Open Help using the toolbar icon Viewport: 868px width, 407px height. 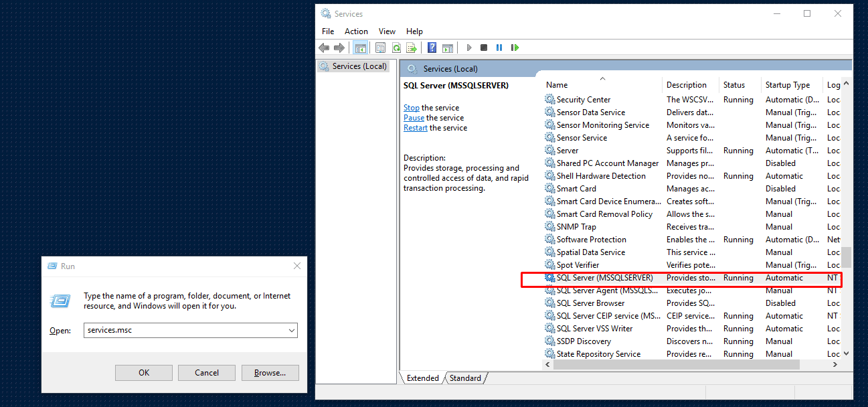(432, 48)
